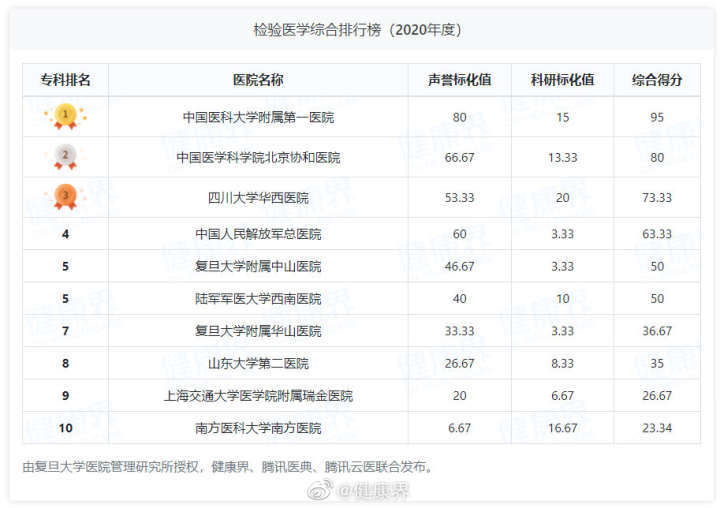Screen dimensions: 720x508
Task: Click total score 63.33
Action: point(657,234)
